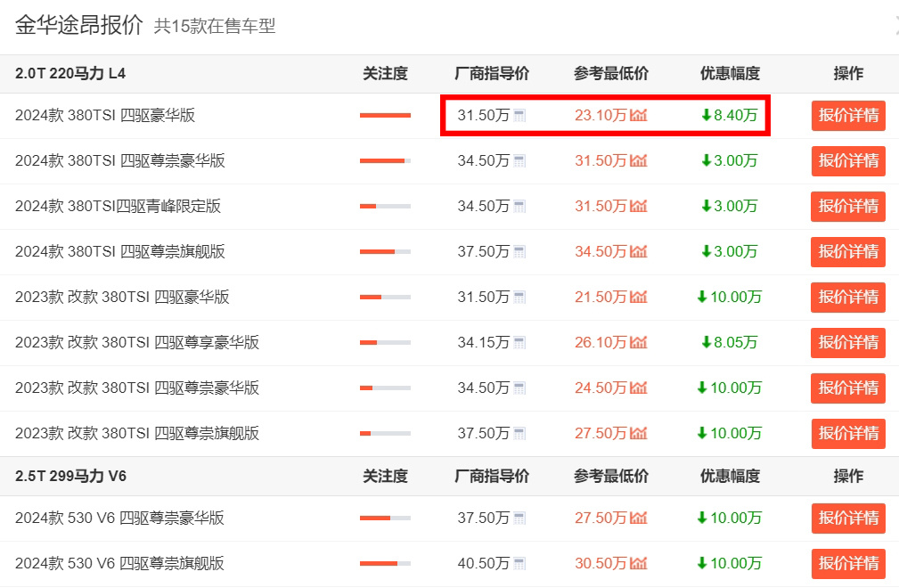Open calculator icon for 530 V6 四驱尊崇豪华版
Screen dimensions: 899x588
tap(519, 519)
